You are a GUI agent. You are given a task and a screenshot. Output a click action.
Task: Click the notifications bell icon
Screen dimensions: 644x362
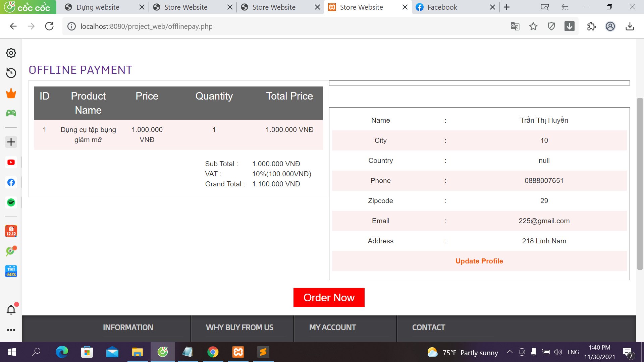tap(11, 310)
